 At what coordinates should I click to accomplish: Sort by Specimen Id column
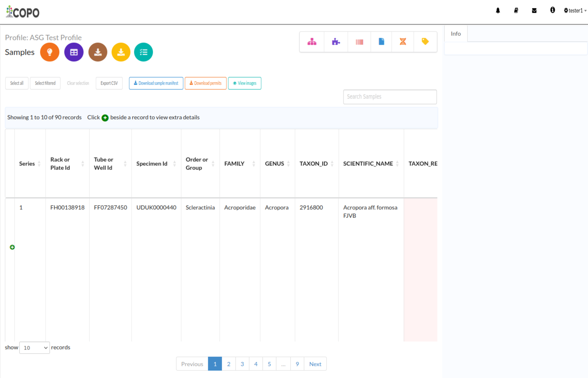coord(156,163)
